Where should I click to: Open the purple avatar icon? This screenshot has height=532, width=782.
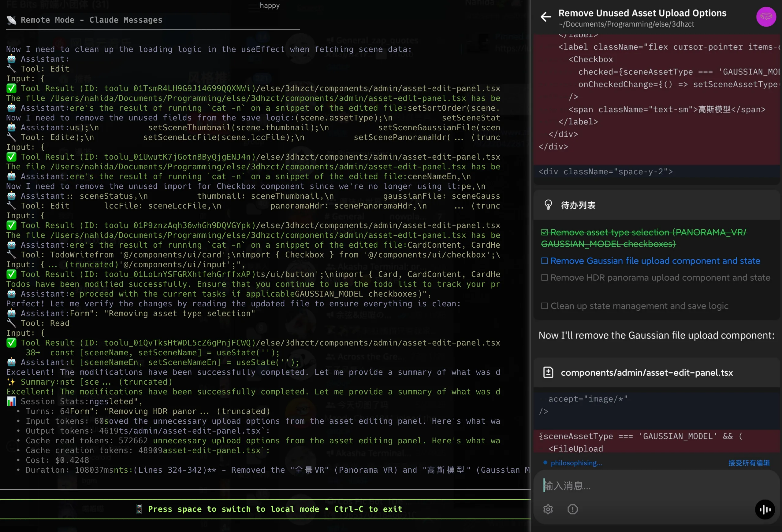click(765, 17)
